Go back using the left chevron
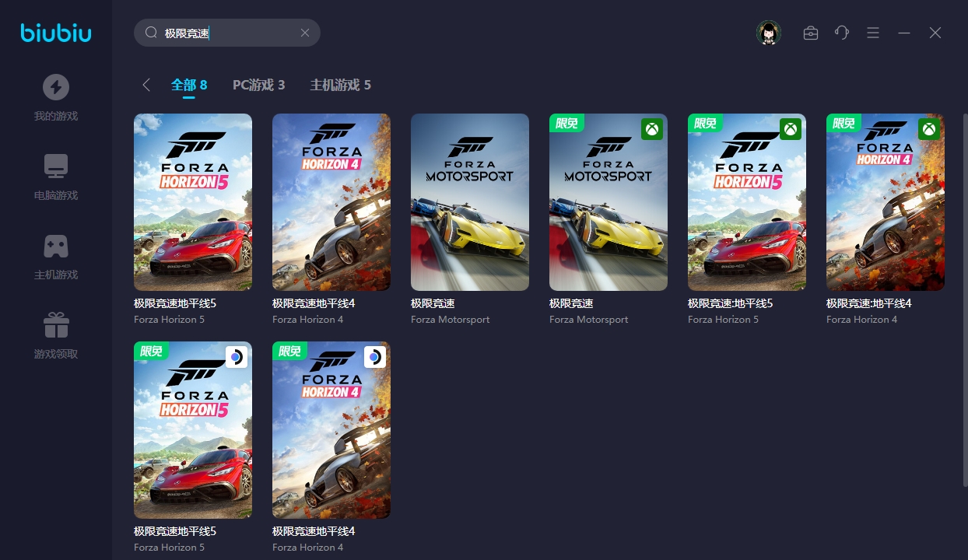This screenshot has height=560, width=968. [x=146, y=85]
